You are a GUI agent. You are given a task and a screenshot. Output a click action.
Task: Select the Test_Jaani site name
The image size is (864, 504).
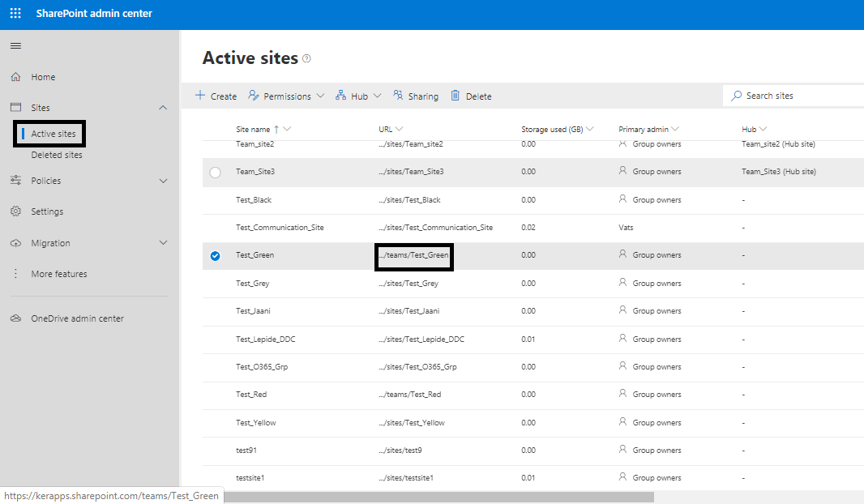[253, 311]
